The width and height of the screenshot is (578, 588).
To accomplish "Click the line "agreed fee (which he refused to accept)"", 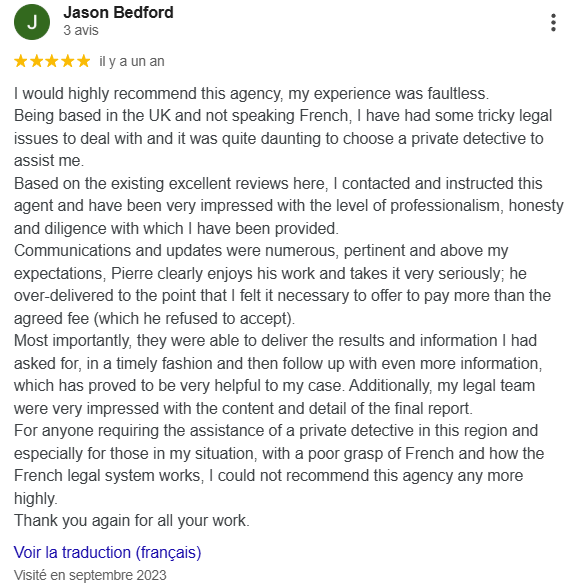I will pyautogui.click(x=155, y=319).
